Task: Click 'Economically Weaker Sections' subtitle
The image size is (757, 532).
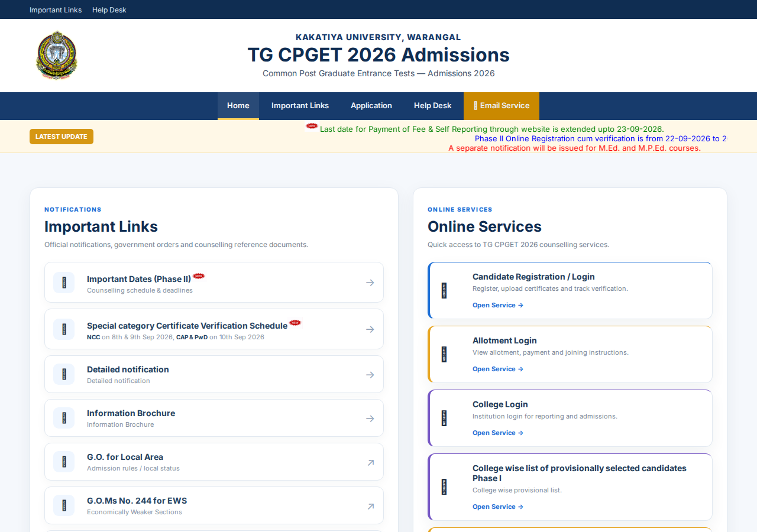Action: (134, 512)
